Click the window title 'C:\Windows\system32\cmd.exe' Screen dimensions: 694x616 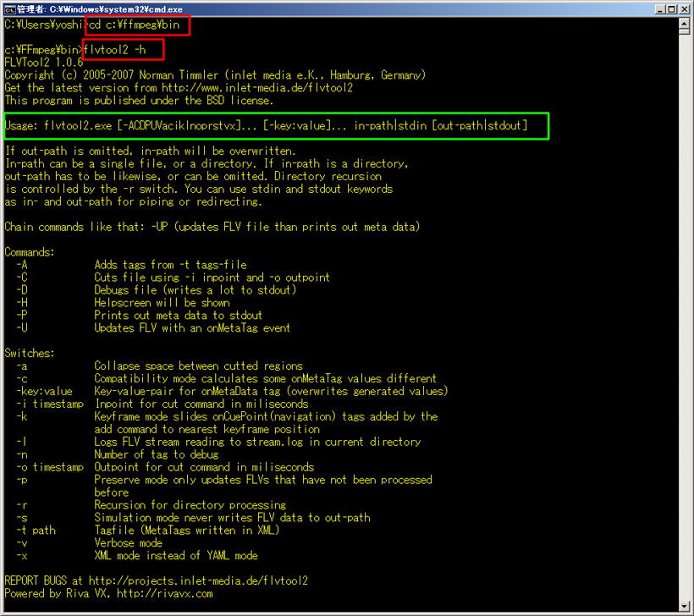click(x=116, y=9)
